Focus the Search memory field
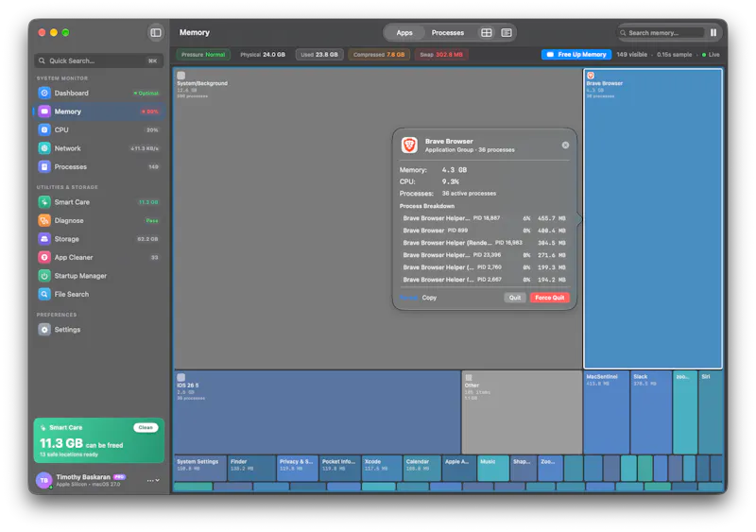756x532 pixels. tap(661, 33)
